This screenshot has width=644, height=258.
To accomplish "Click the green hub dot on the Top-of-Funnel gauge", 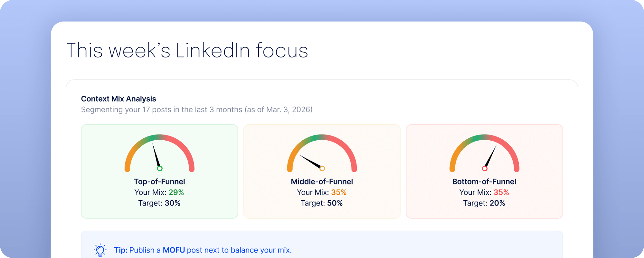I will 159,168.
